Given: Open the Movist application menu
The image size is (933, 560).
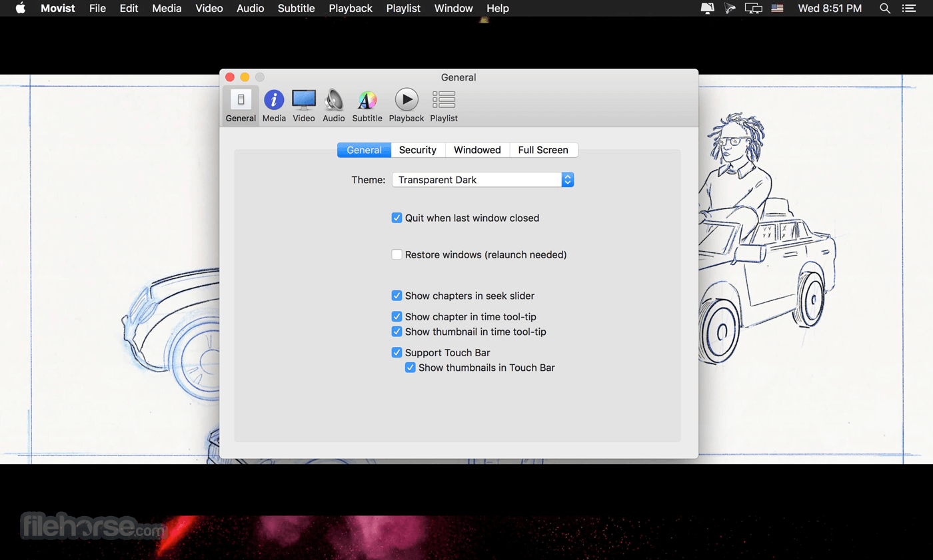Looking at the screenshot, I should click(58, 9).
